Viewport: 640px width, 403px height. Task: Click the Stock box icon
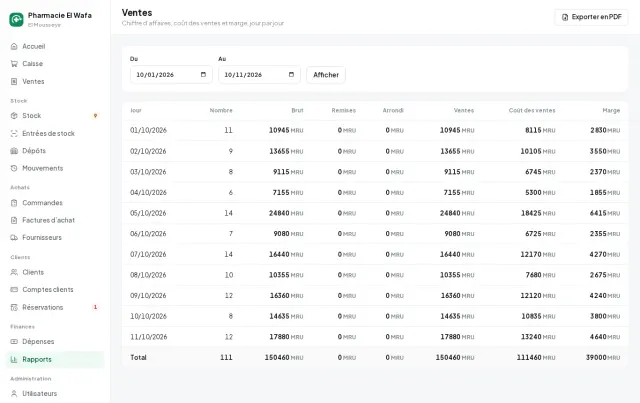[x=14, y=116]
